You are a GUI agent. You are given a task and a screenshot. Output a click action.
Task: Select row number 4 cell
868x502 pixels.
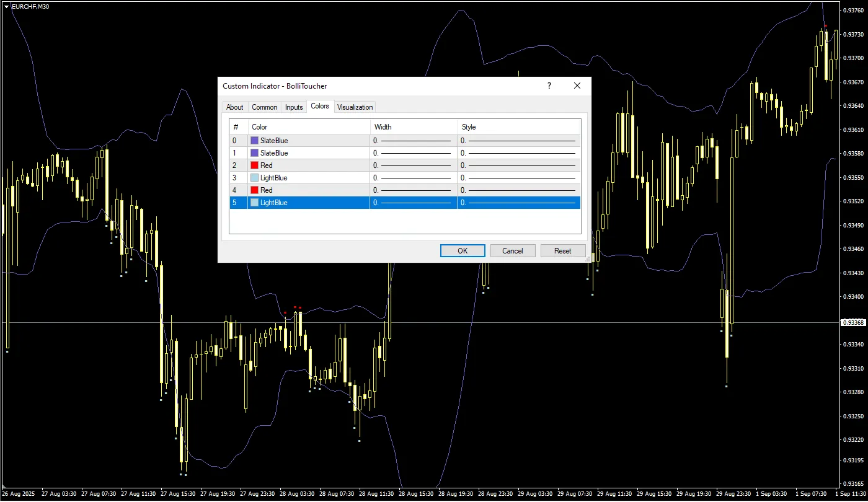(x=239, y=190)
